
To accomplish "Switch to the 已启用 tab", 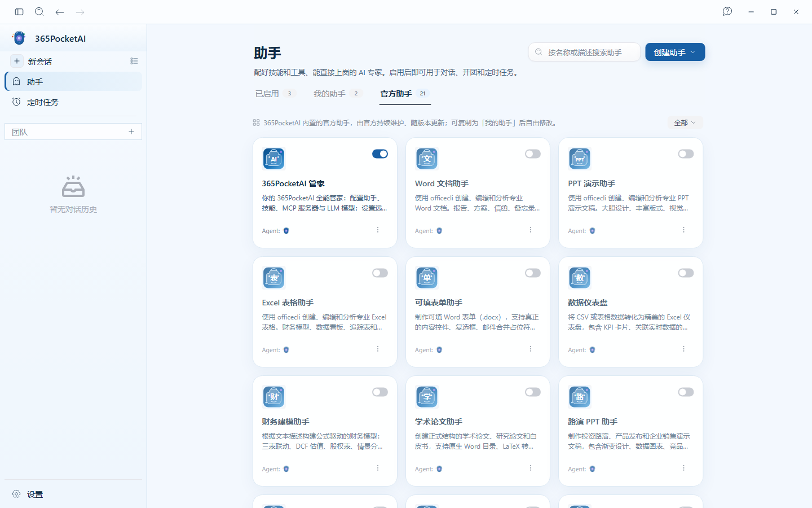I will point(275,94).
